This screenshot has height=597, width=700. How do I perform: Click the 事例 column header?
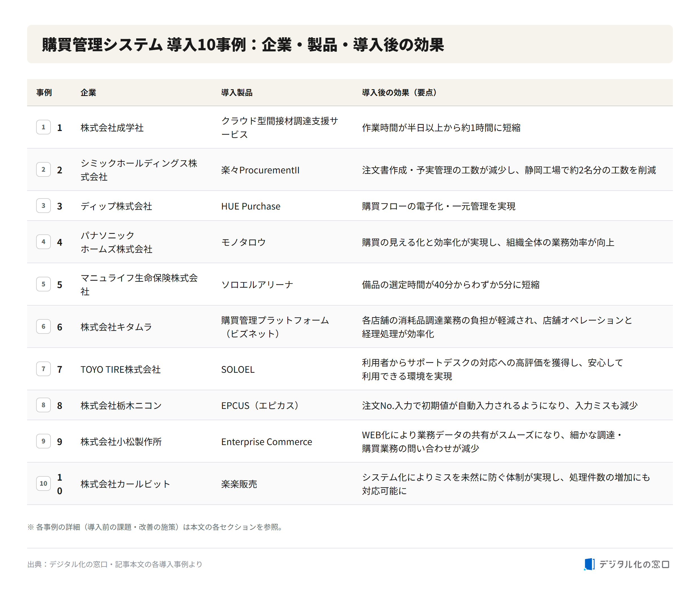pyautogui.click(x=44, y=93)
